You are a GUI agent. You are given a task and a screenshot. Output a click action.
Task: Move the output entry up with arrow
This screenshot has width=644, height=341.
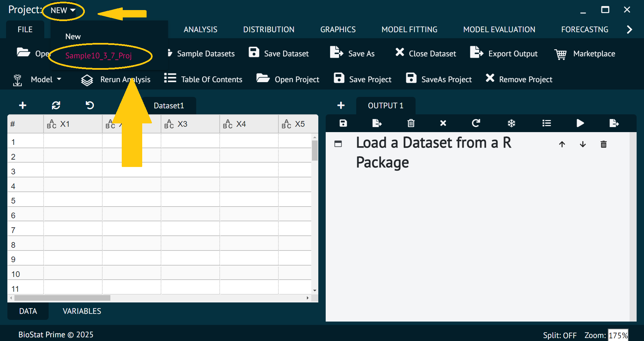pos(562,144)
